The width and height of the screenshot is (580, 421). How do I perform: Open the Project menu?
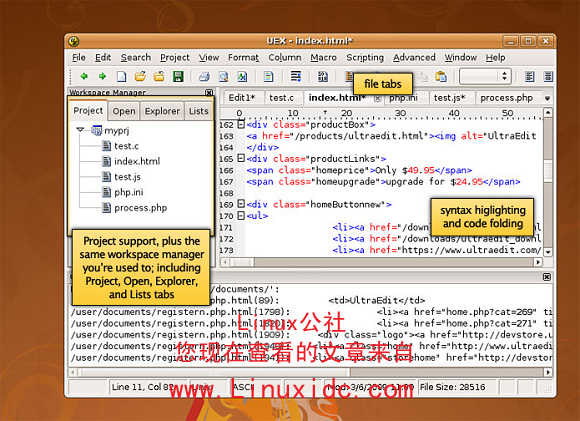(x=175, y=58)
